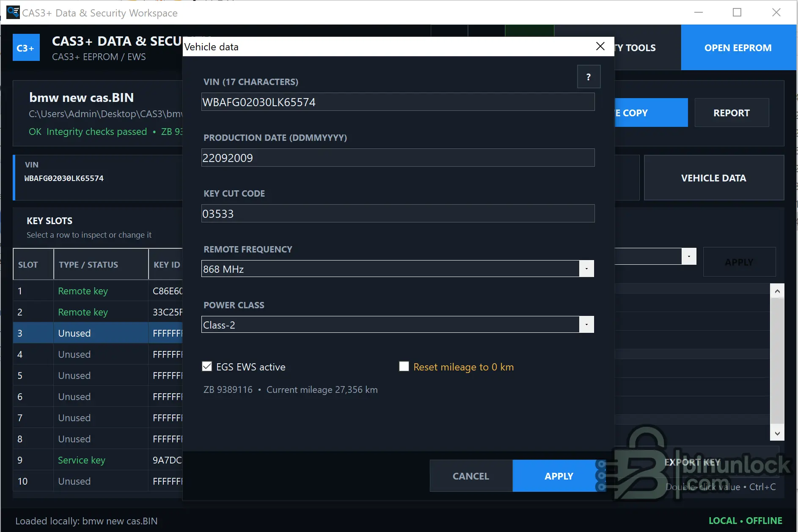The width and height of the screenshot is (798, 532).
Task: Click the LOCAL • OFFLINE status indicator
Action: click(x=745, y=521)
